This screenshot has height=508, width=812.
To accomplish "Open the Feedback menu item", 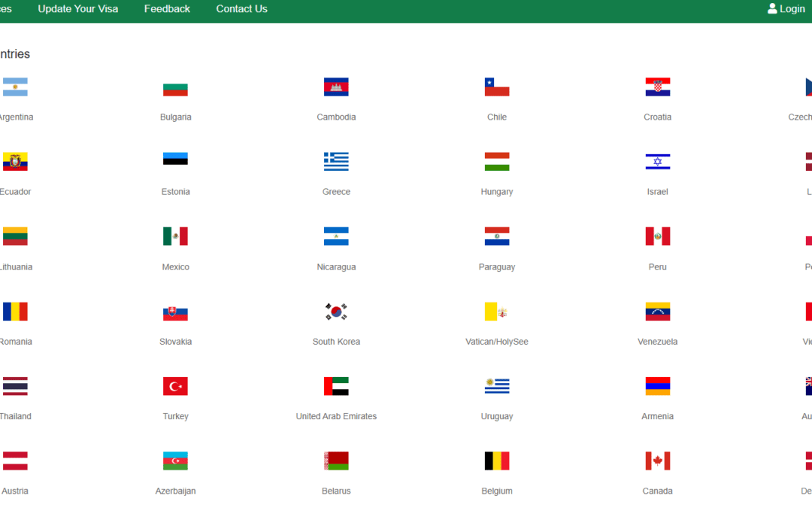I will pyautogui.click(x=167, y=9).
